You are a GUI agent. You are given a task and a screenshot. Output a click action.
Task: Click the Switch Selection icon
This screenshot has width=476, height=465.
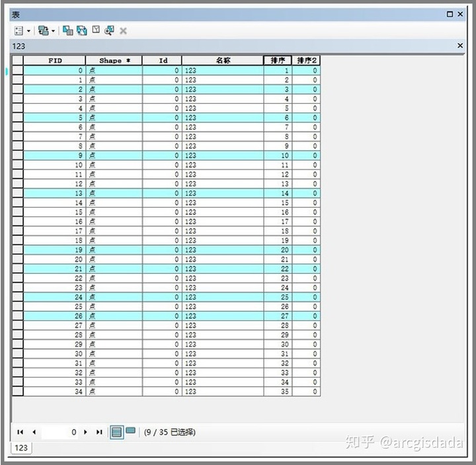click(x=82, y=30)
